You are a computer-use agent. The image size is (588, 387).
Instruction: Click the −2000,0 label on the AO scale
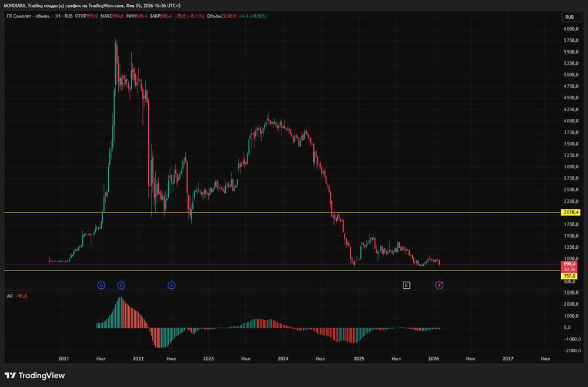572,351
